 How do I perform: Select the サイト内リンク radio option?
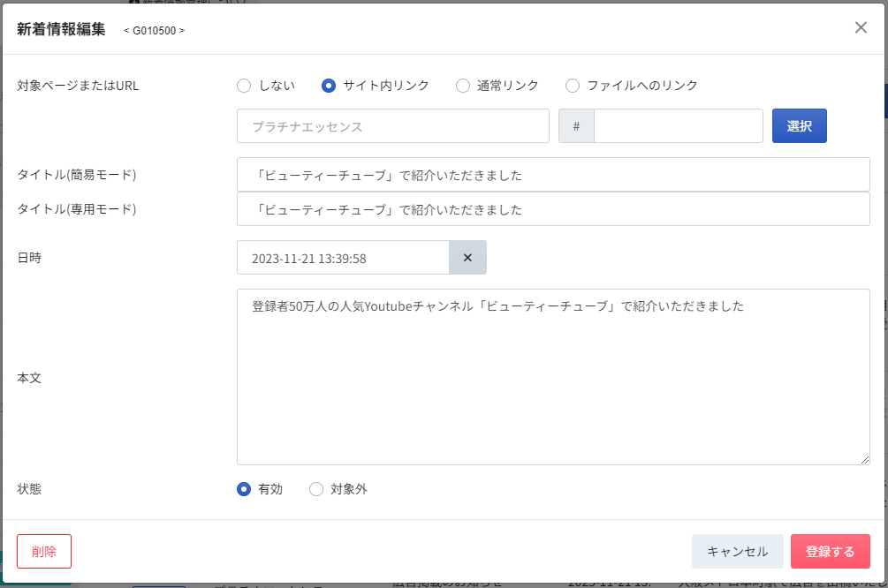tap(329, 86)
